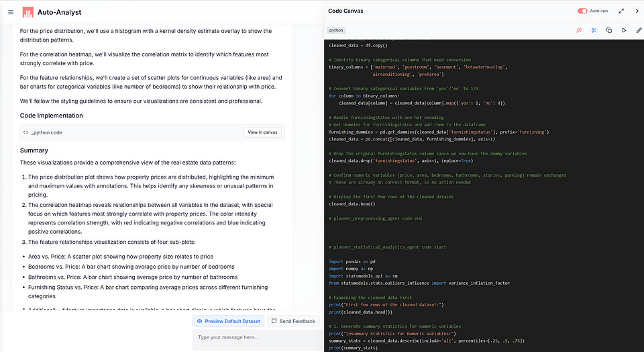Click the Bathrooms vs. Price bullet item
The width and height of the screenshot is (644, 352).
[x=133, y=277]
